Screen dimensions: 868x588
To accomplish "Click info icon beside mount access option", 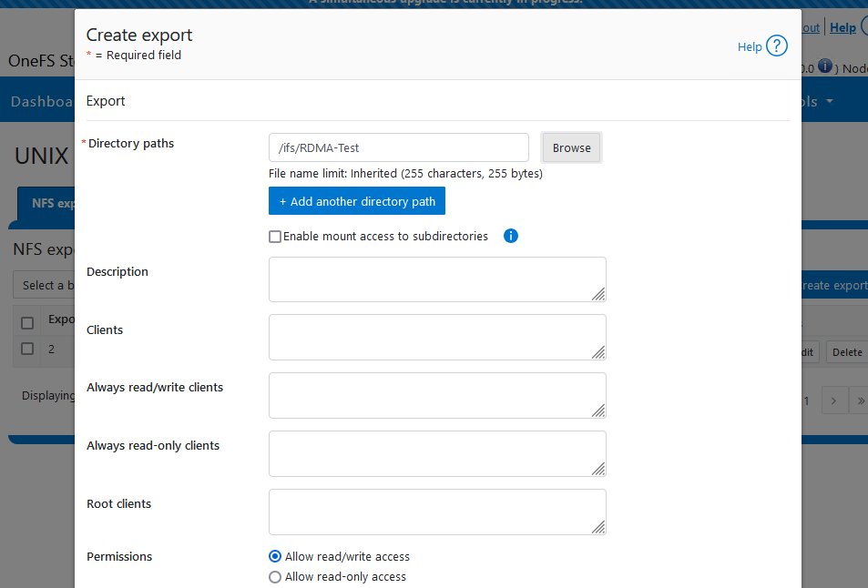I will [511, 237].
